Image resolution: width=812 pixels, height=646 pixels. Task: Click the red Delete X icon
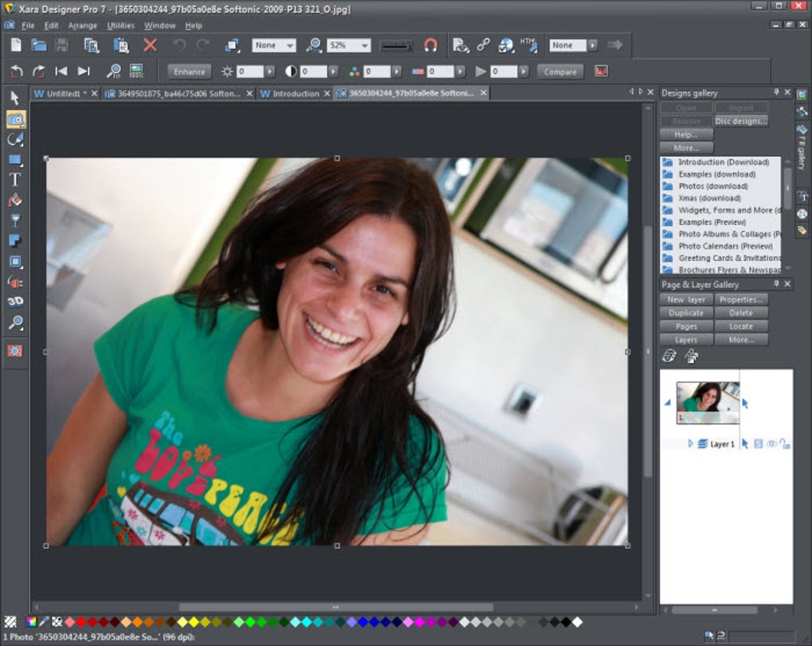[x=150, y=45]
